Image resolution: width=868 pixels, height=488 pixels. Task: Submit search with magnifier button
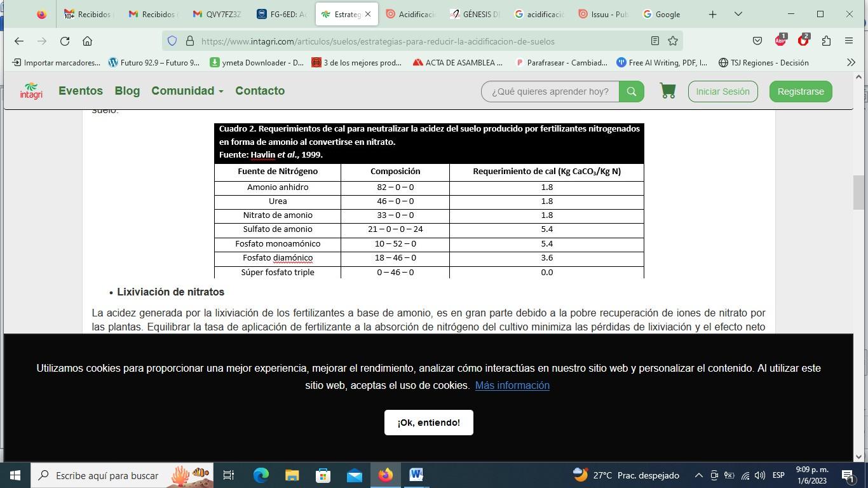[x=632, y=91]
